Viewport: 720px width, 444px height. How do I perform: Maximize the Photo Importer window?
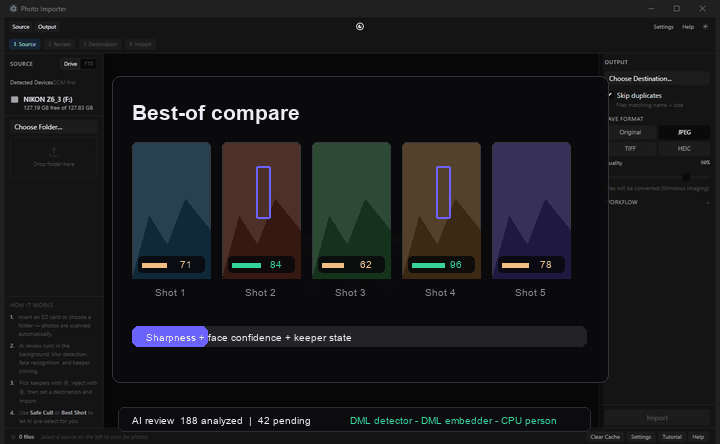point(676,8)
